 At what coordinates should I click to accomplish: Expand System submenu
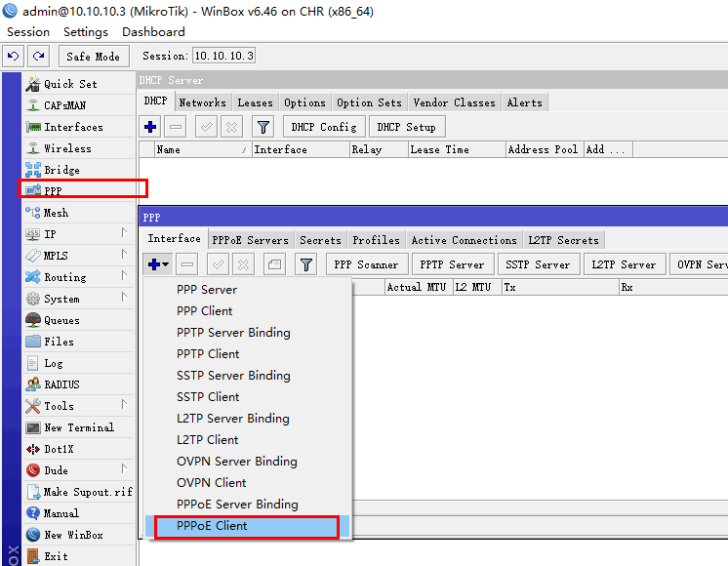point(124,297)
